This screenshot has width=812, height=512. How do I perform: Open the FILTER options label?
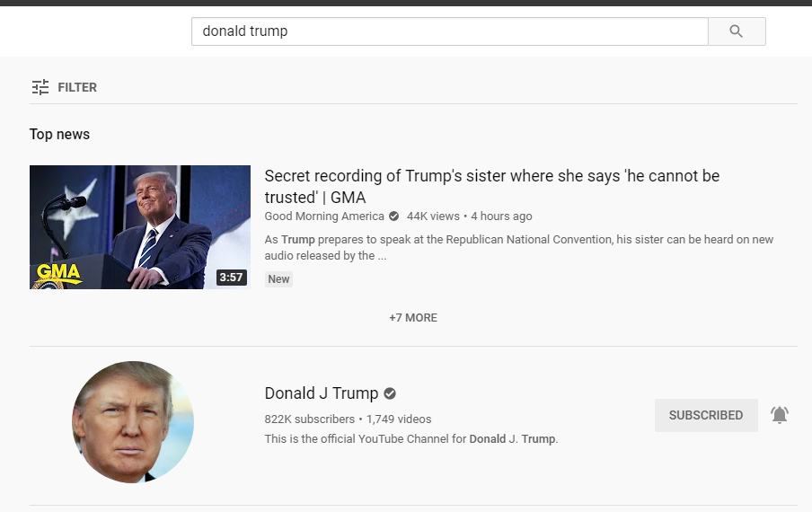(x=77, y=87)
